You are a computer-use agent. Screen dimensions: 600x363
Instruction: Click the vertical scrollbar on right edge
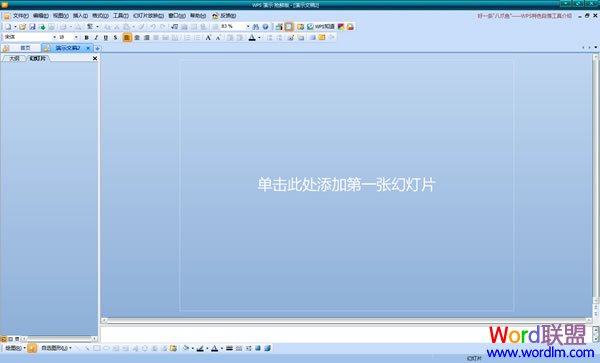tap(595, 178)
